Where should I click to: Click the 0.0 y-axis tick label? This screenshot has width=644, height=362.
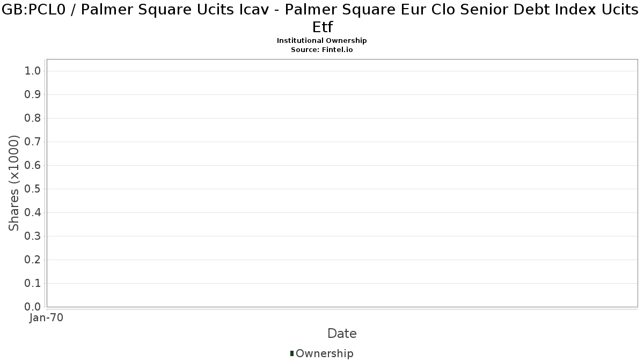point(33,307)
